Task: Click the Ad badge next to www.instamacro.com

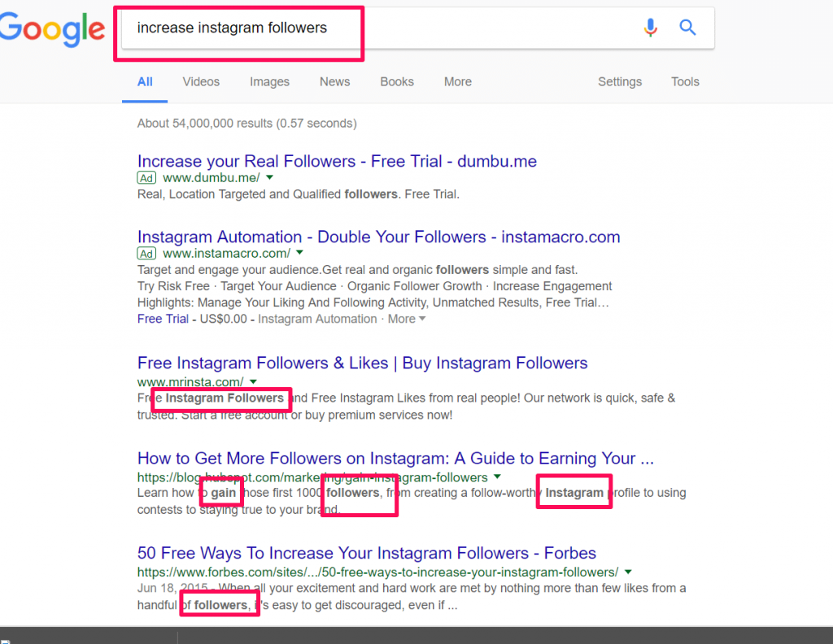Action: (146, 254)
